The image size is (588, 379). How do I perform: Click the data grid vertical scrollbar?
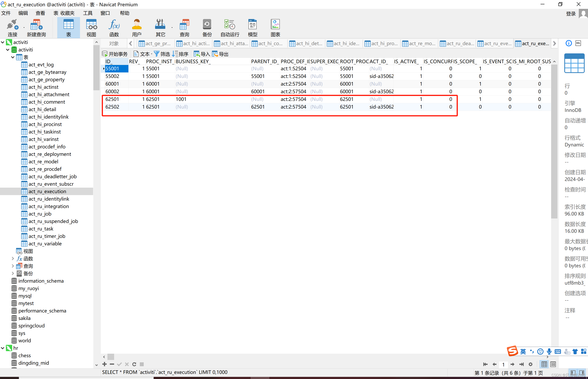click(554, 142)
